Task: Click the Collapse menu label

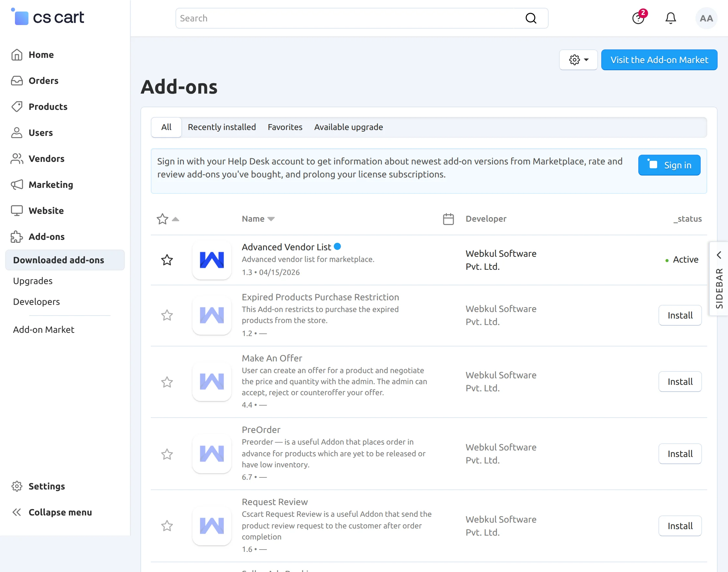Action: coord(60,512)
